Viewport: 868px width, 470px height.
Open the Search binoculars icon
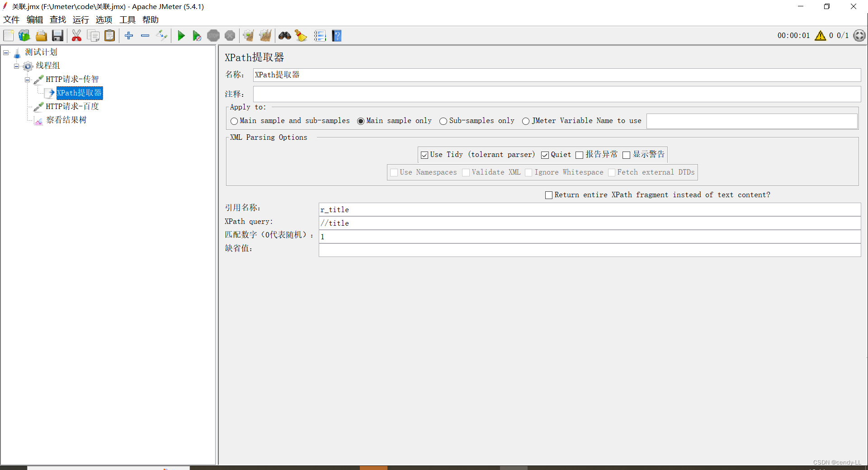284,35
